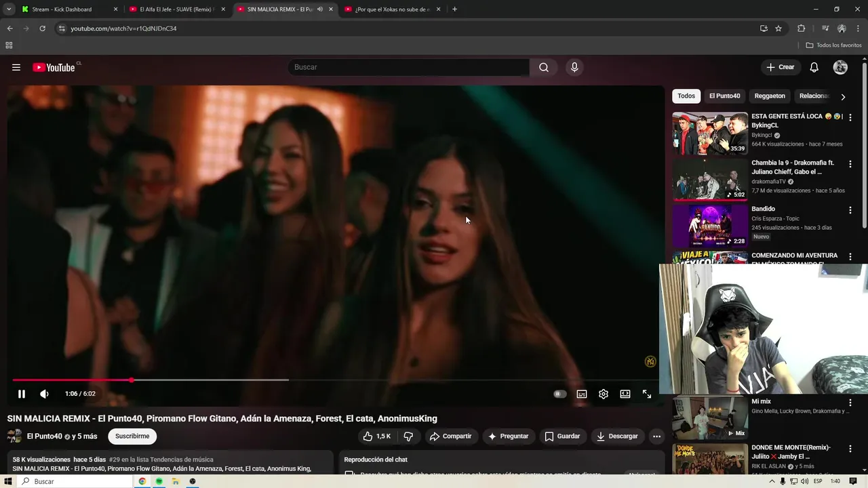Viewport: 868px width, 488px height.
Task: Save video with Guardar
Action: [x=562, y=436]
